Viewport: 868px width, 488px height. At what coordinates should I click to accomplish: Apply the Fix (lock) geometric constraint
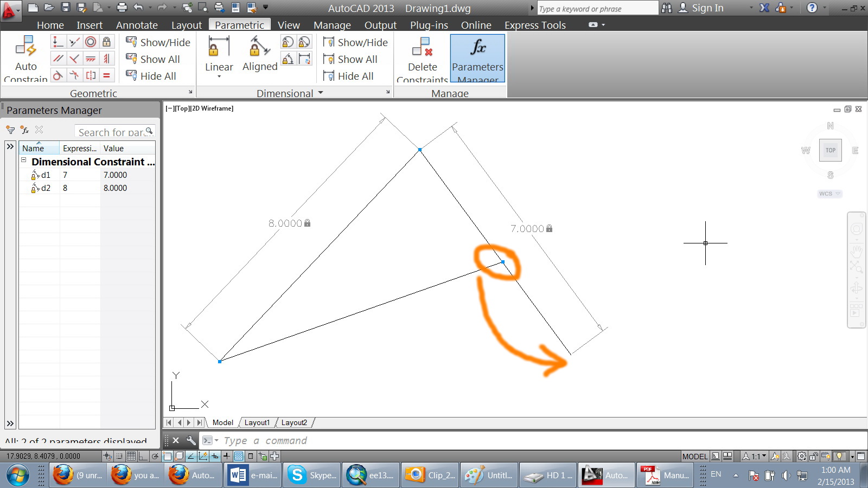[107, 42]
